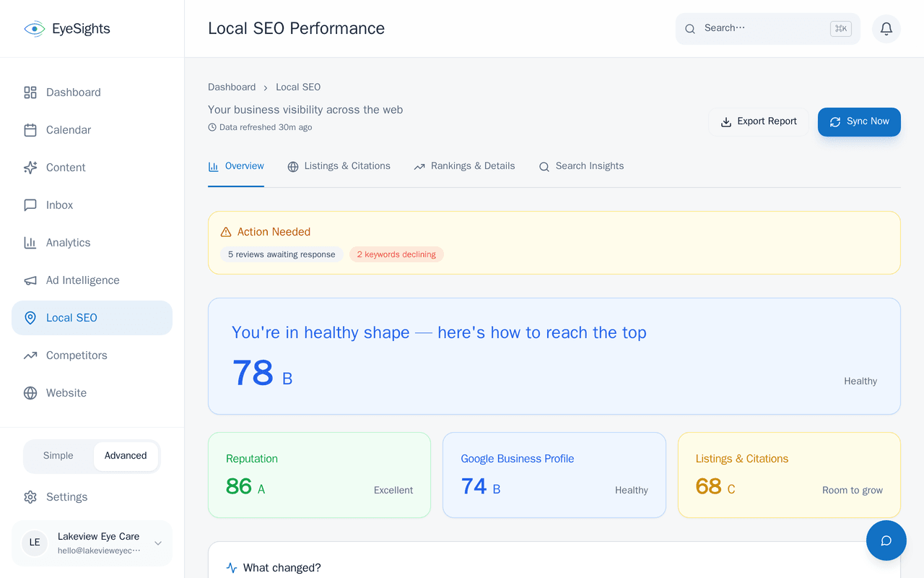Open notifications bell icon

point(886,29)
